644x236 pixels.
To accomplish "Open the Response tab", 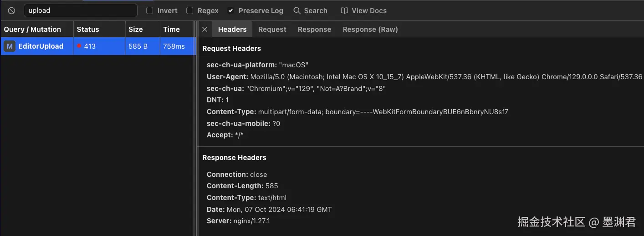I will click(x=314, y=29).
